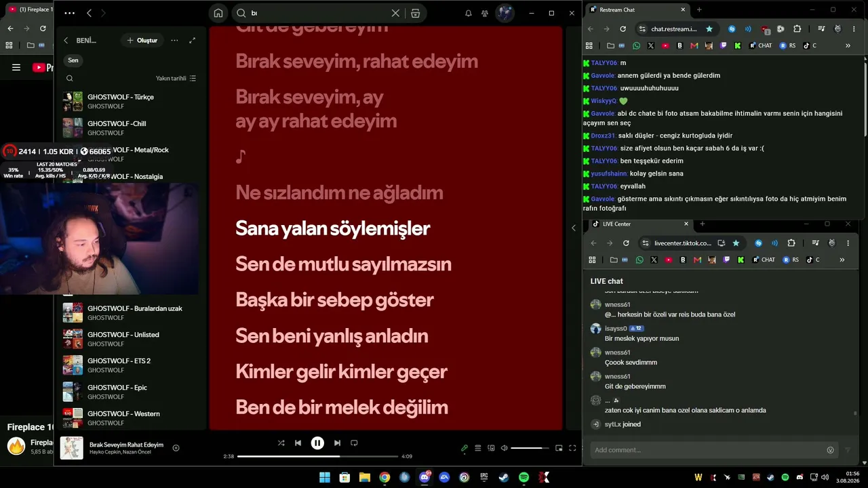Show hidden bookmarks in Restream Chat window
The image size is (868, 488).
[848, 45]
